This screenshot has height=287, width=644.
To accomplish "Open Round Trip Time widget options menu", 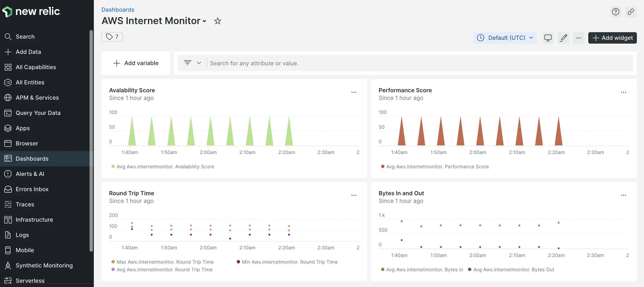I will click(x=354, y=195).
